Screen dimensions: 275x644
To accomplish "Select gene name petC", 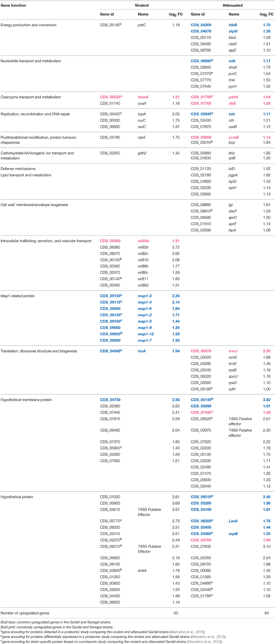I will (x=142, y=25).
